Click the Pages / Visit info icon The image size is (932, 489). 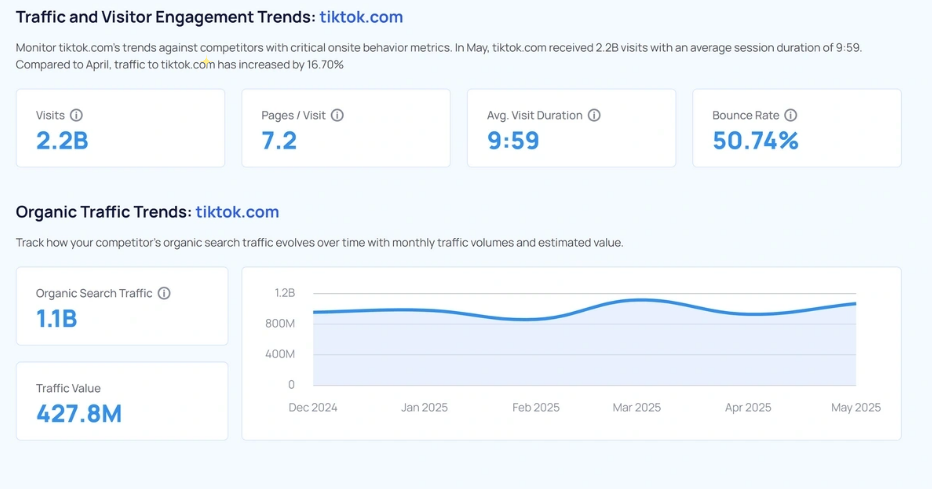pos(337,115)
